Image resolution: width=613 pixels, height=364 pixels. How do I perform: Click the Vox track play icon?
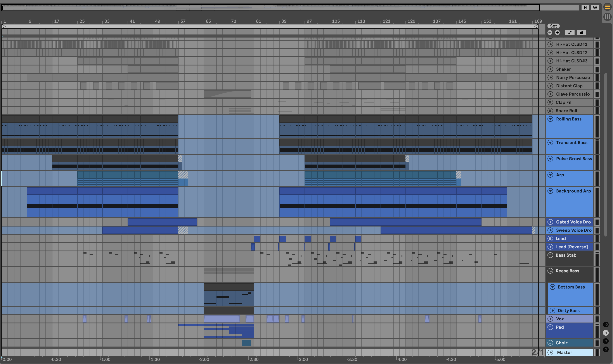coord(550,319)
